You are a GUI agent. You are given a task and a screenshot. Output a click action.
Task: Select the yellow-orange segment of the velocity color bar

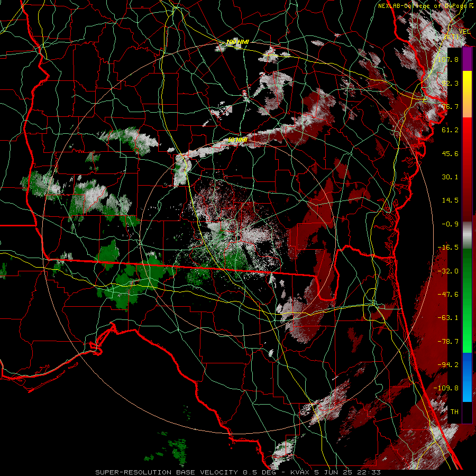467,95
